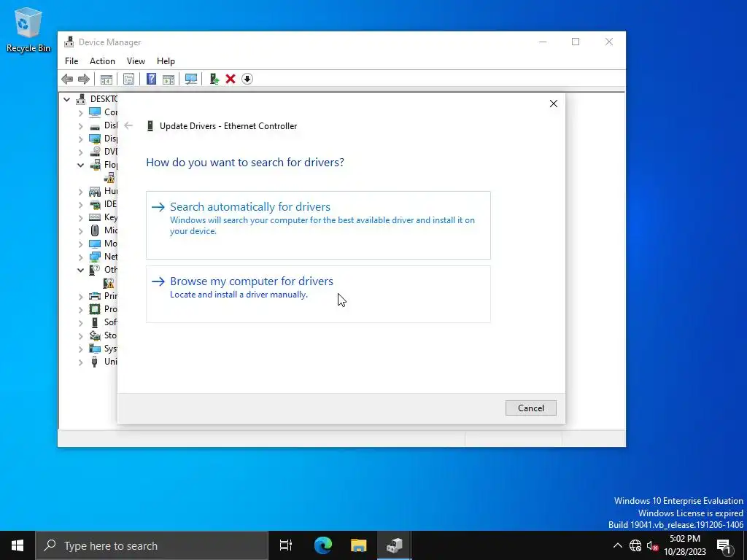
Task: Click the Update device driver toolbar icon
Action: 214,79
